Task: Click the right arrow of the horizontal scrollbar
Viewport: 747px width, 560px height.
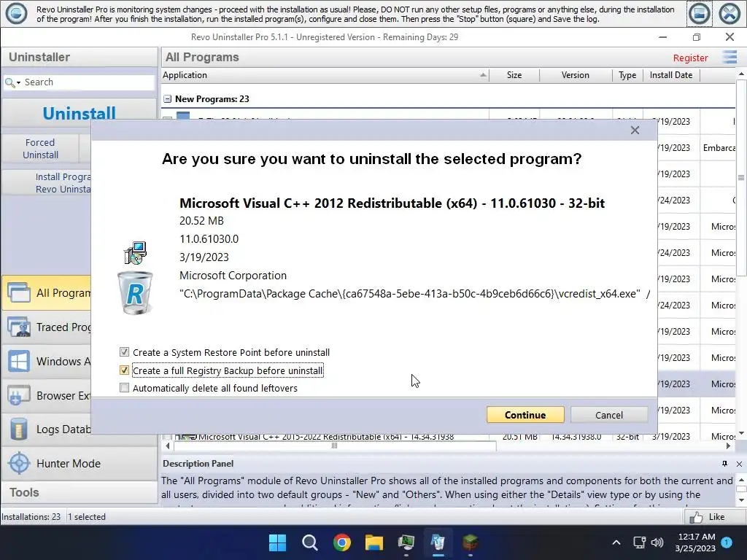Action: pyautogui.click(x=728, y=446)
